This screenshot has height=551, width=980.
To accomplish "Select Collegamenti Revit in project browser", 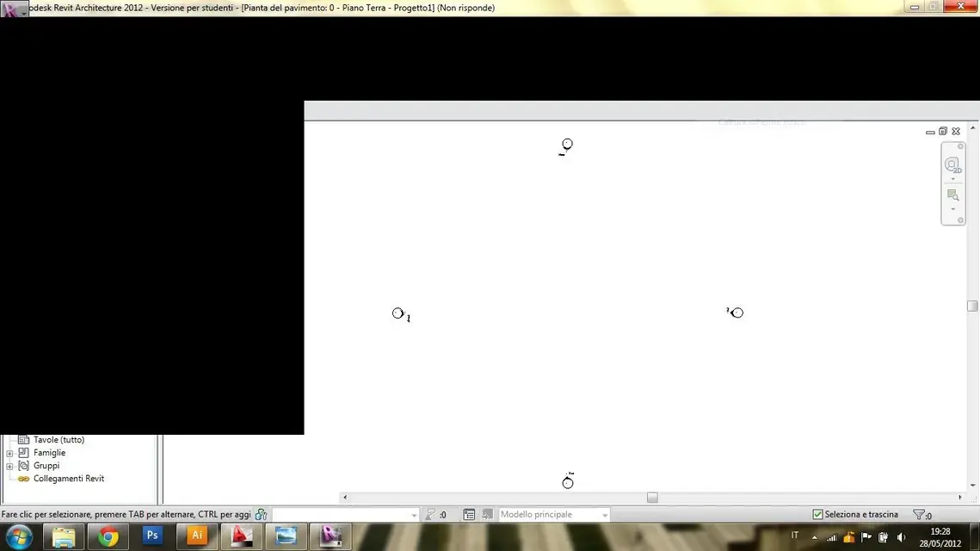I will tap(69, 479).
